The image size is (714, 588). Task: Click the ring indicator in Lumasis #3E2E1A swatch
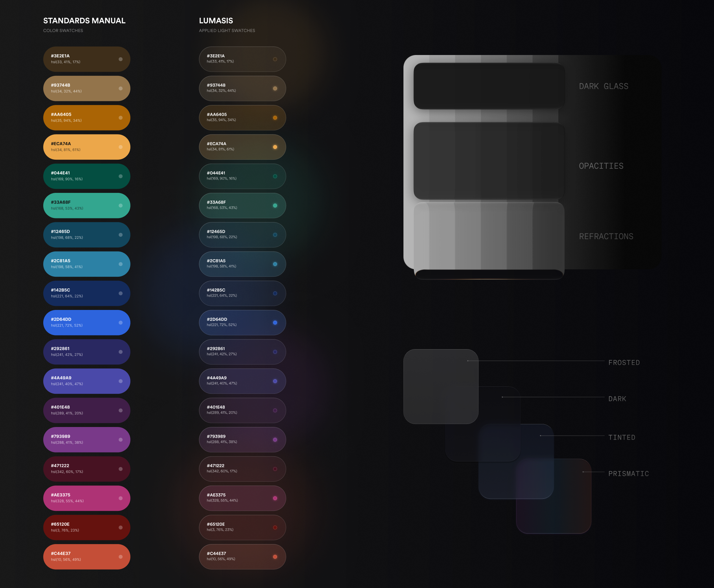point(275,59)
